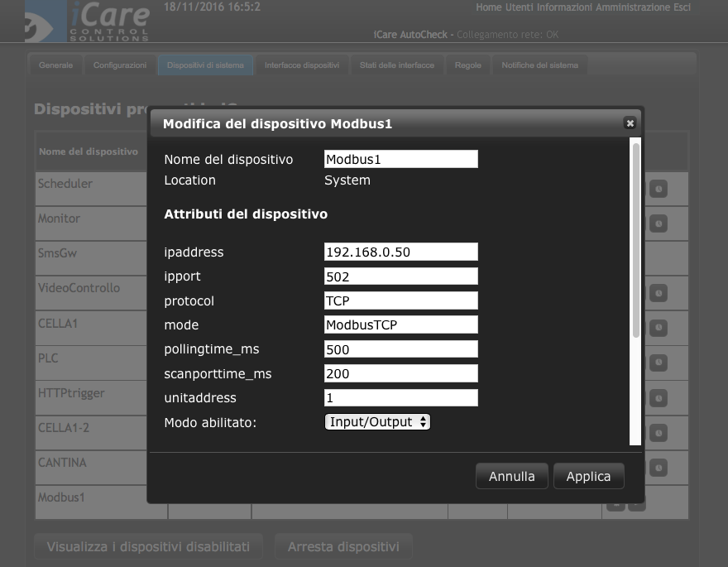Click the HTTPtrigger device name
This screenshot has height=567, width=728.
tap(71, 393)
